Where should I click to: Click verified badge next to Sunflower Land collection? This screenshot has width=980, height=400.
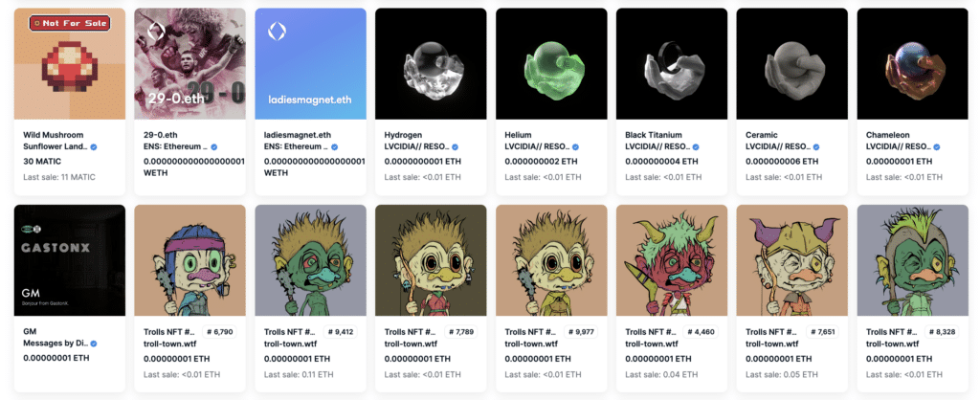click(94, 146)
